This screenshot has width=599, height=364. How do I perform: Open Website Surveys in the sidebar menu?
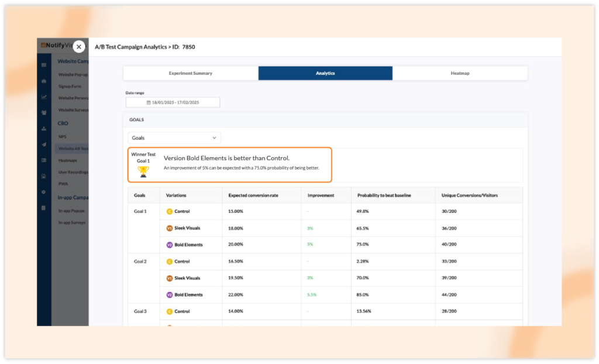[x=73, y=110]
